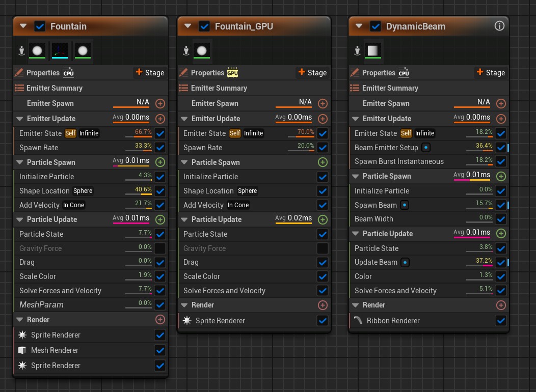Click the sprite material thumbnail in Fountain's strip
This screenshot has width=536, height=392.
pyautogui.click(x=36, y=51)
